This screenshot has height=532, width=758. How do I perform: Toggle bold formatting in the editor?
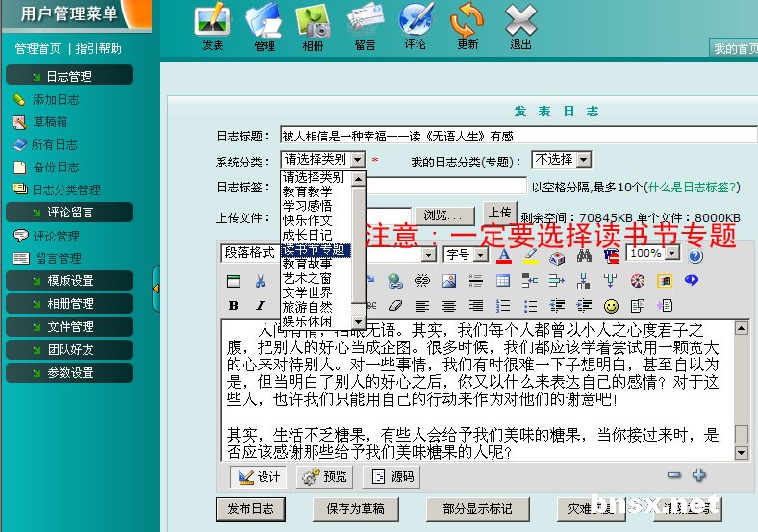(x=234, y=306)
